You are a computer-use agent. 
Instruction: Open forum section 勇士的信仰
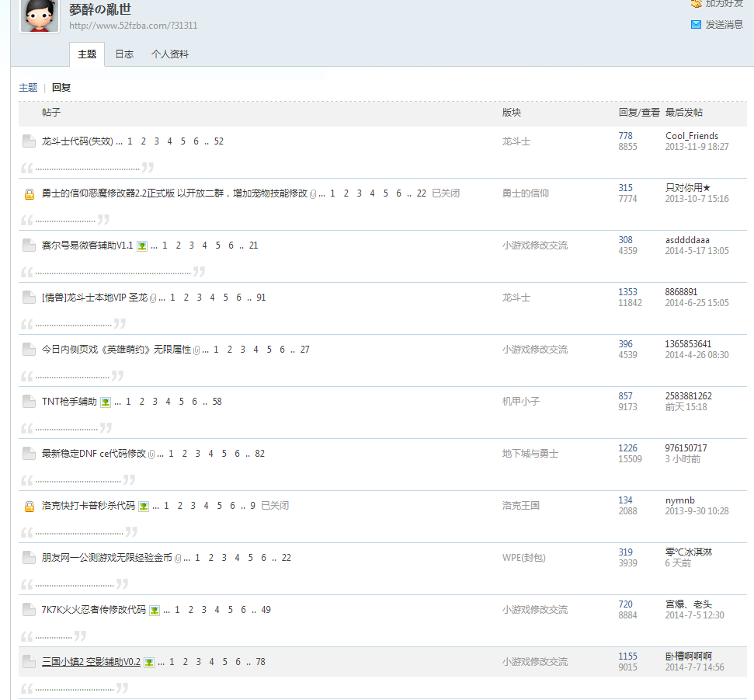point(525,193)
